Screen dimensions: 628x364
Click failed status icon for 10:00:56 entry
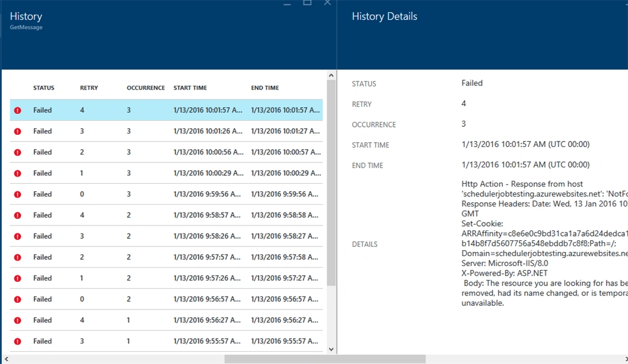click(18, 153)
